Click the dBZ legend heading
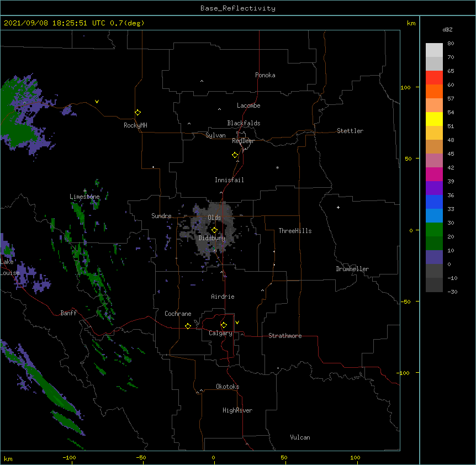This screenshot has height=465, width=476. pyautogui.click(x=447, y=29)
